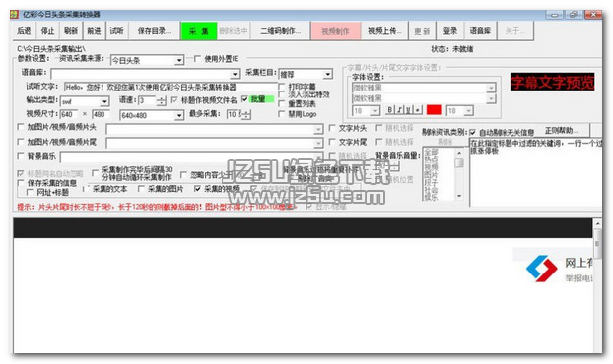
Task: Enable the 重置列表 checkbox
Action: click(281, 103)
